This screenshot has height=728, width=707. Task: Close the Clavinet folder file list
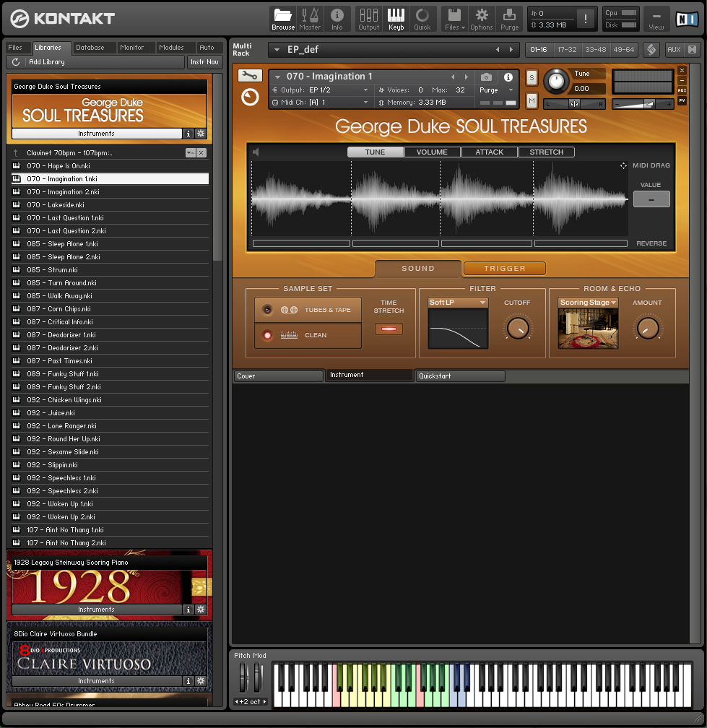click(201, 153)
